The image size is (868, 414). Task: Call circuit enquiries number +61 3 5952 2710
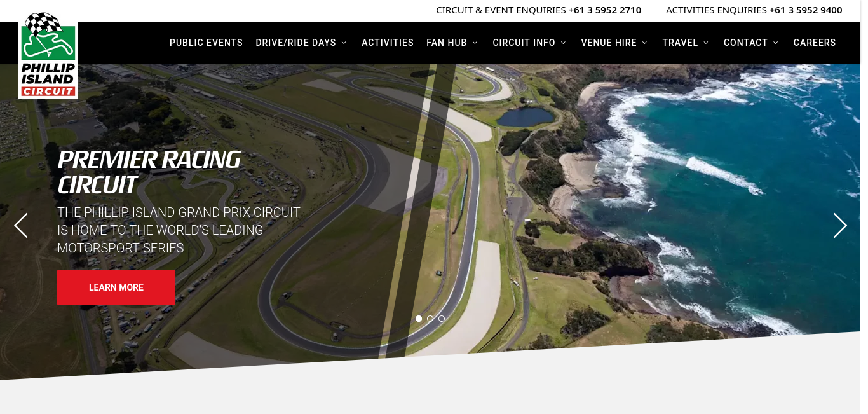tap(605, 10)
